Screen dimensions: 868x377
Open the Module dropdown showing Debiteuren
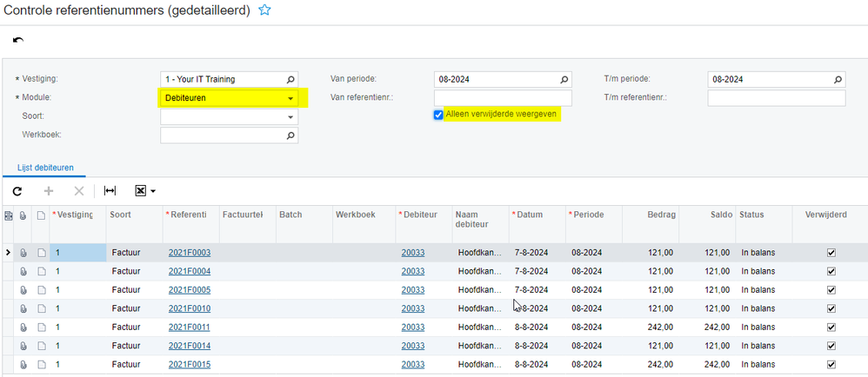point(230,98)
